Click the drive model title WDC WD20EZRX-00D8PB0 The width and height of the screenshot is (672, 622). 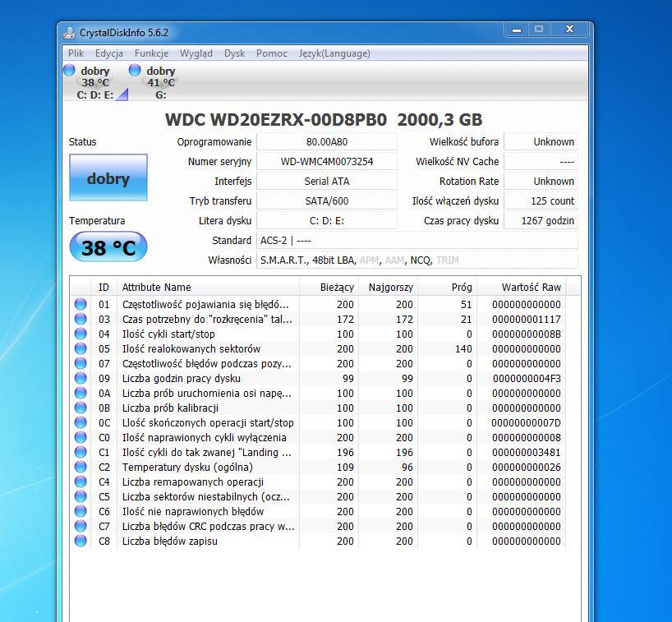click(x=276, y=120)
